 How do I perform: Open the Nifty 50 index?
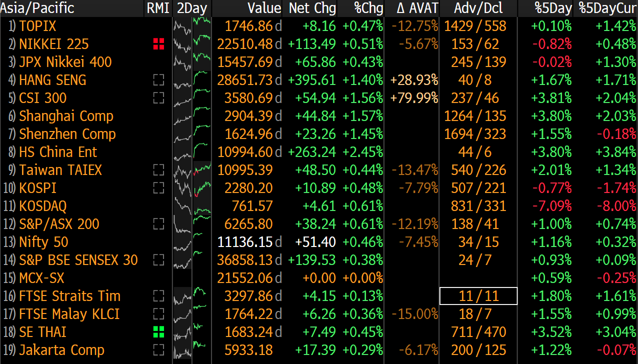[x=43, y=242]
